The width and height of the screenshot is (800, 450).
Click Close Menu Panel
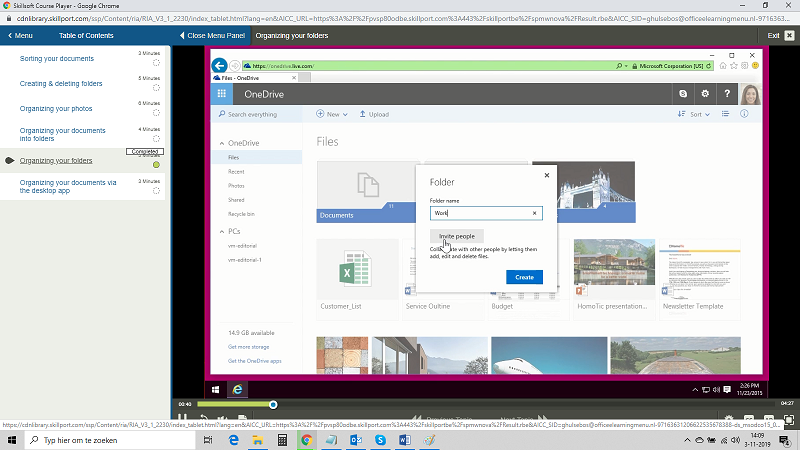[212, 36]
